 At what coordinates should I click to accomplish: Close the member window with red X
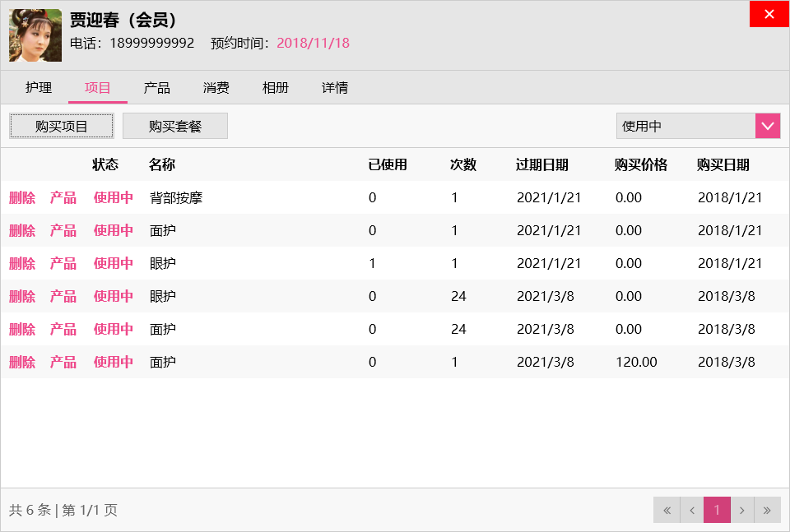coord(769,14)
